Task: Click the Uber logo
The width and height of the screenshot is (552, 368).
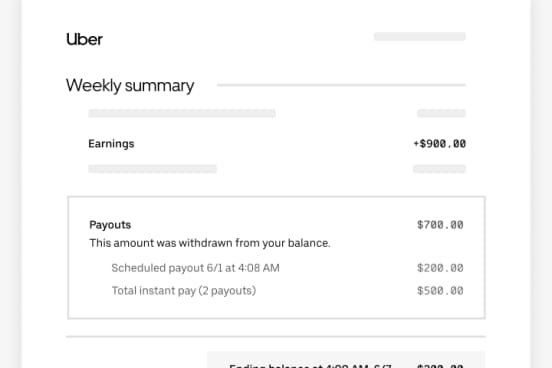Action: point(84,39)
